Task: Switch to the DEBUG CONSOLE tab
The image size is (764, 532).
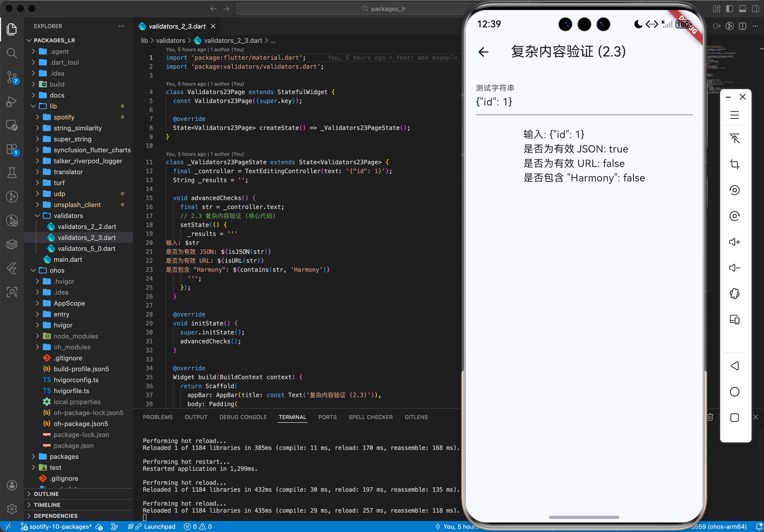Action: (243, 417)
